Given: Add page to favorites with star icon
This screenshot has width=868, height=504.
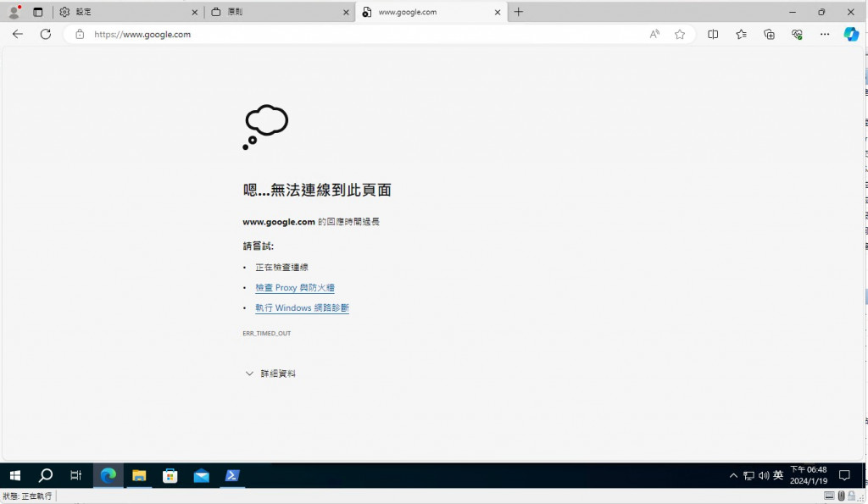Looking at the screenshot, I should pyautogui.click(x=680, y=34).
